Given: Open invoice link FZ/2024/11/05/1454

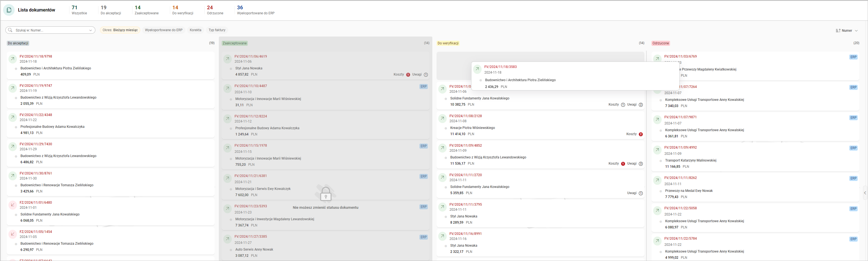Looking at the screenshot, I should pos(36,232).
